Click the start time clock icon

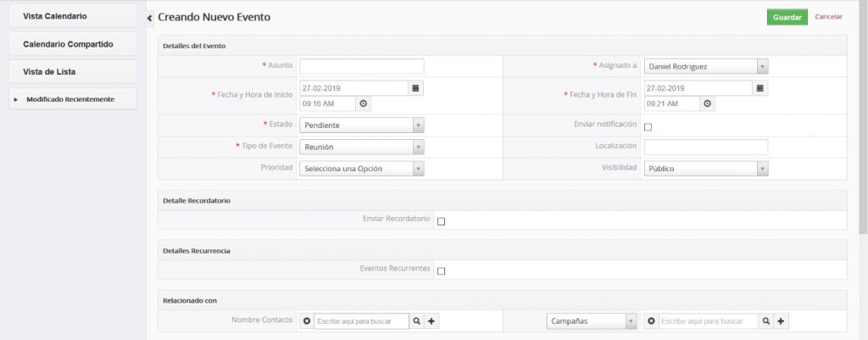pyautogui.click(x=364, y=103)
